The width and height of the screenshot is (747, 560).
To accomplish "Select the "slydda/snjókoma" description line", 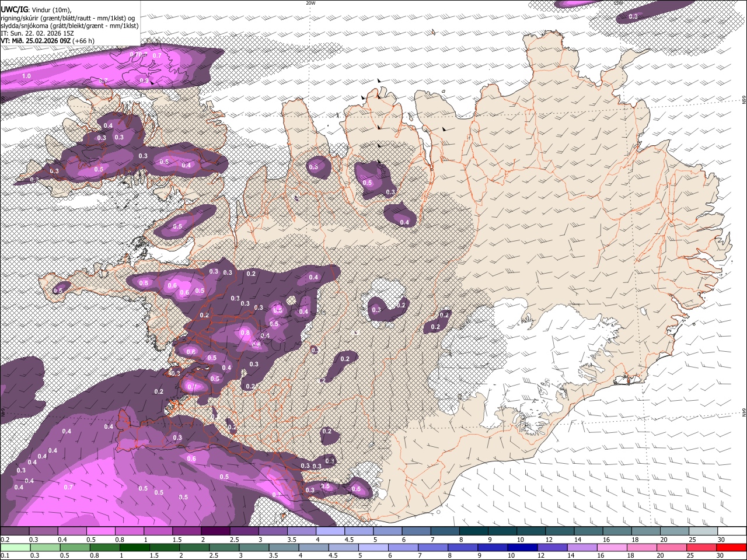I will coord(69,26).
